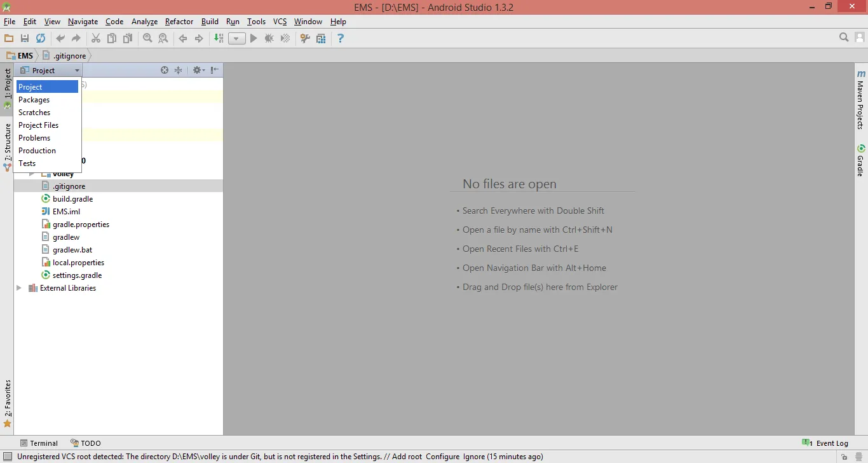Open the Navigate menu

pos(83,22)
